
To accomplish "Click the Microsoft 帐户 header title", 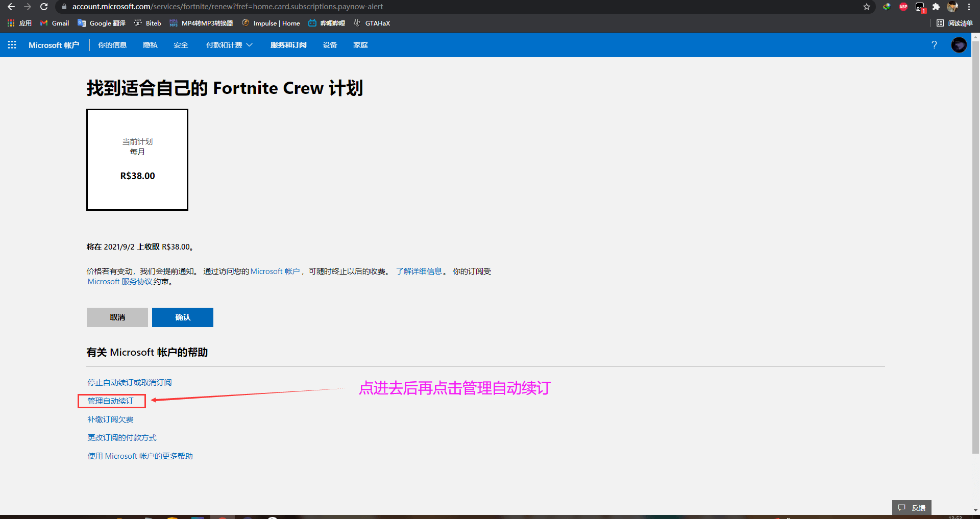I will (x=54, y=45).
